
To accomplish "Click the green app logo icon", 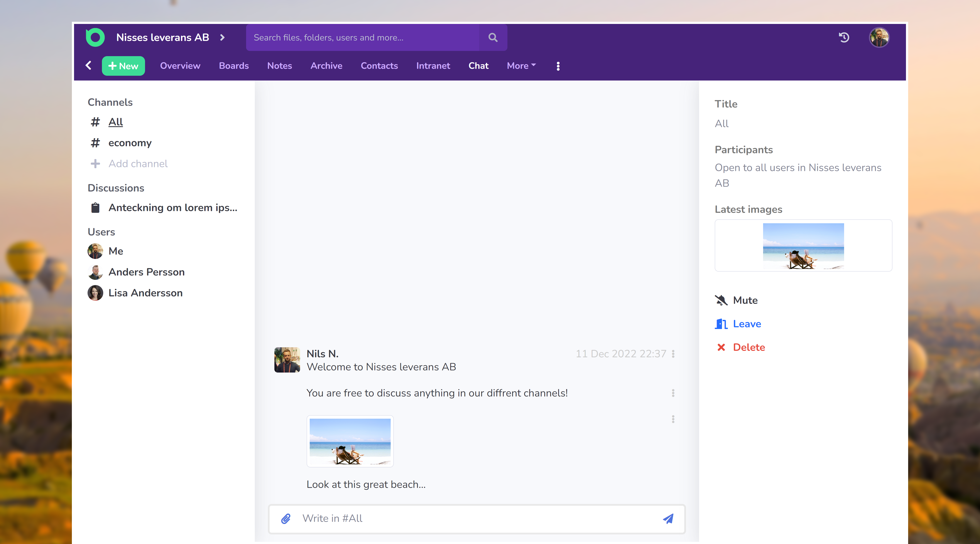I will tap(95, 37).
